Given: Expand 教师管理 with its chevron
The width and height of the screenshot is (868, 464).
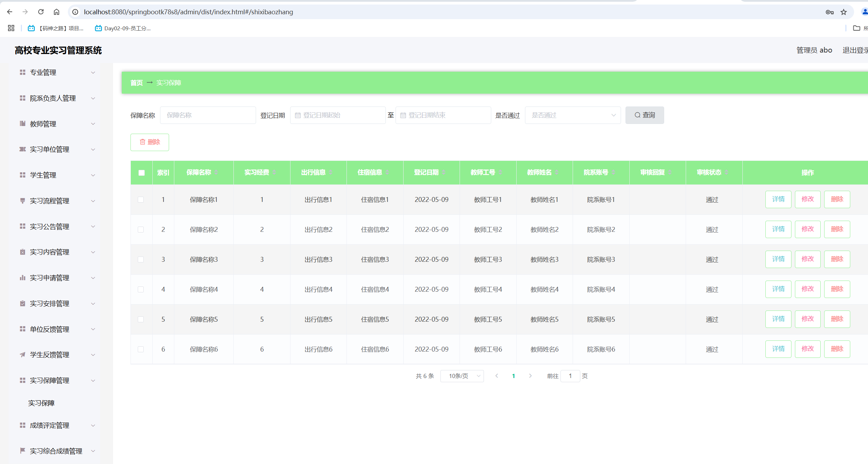Looking at the screenshot, I should pyautogui.click(x=93, y=124).
